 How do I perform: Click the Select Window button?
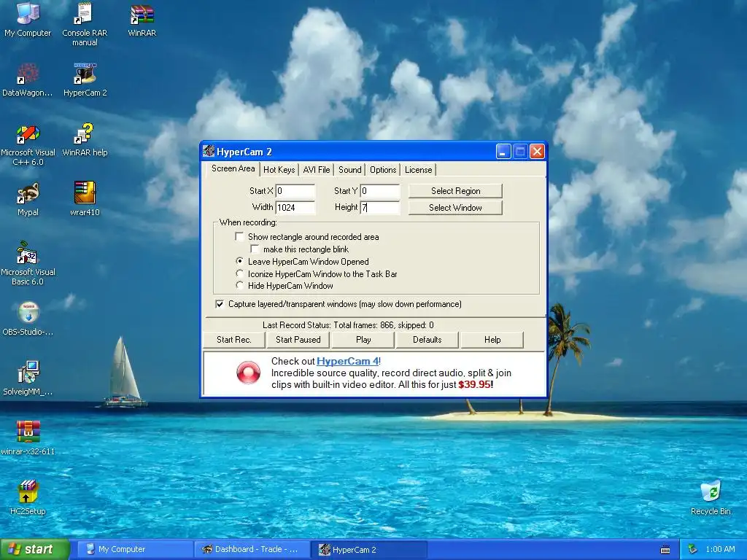point(455,208)
